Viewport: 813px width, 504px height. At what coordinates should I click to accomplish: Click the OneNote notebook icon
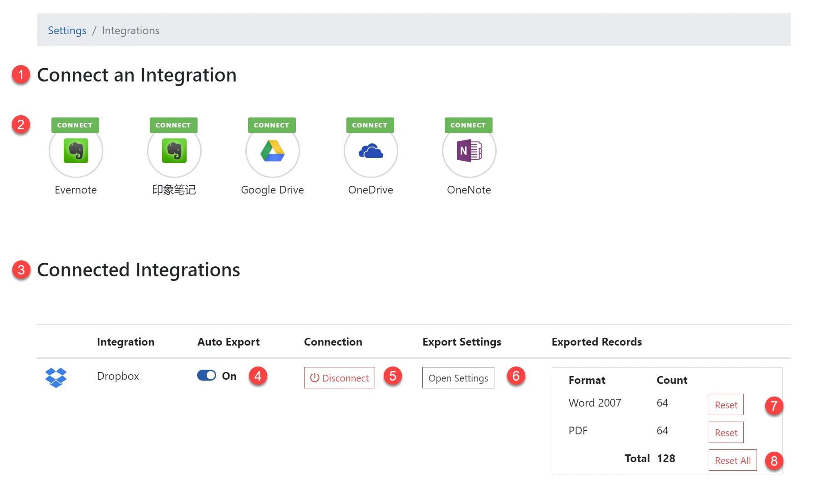point(469,151)
